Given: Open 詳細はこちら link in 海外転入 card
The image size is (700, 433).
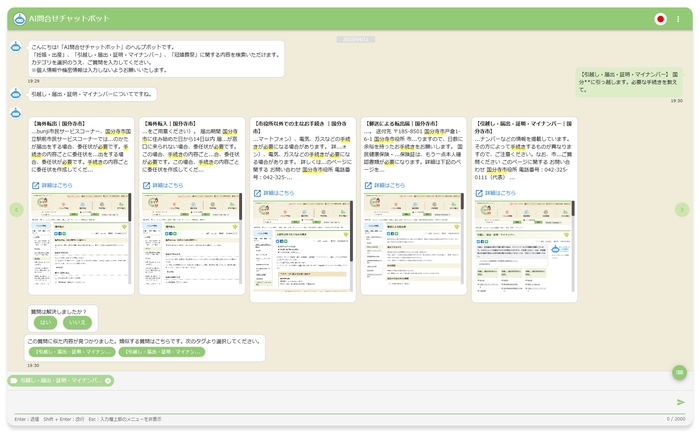Looking at the screenshot, I should click(x=167, y=185).
